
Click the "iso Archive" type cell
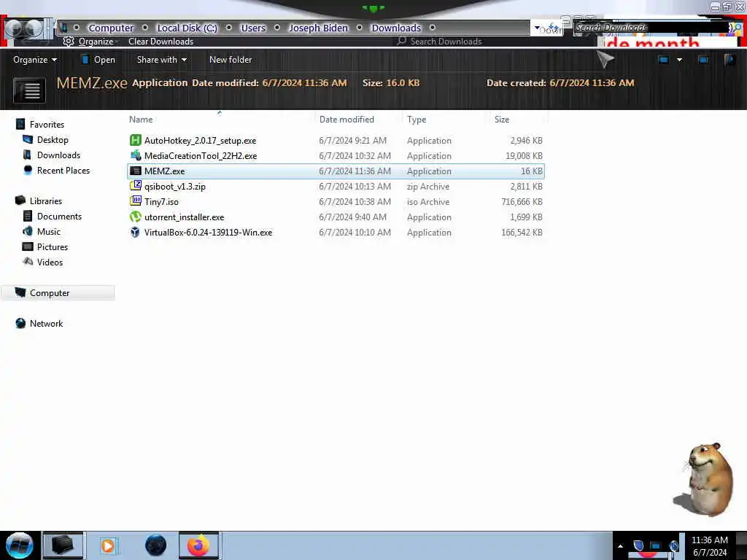point(427,201)
